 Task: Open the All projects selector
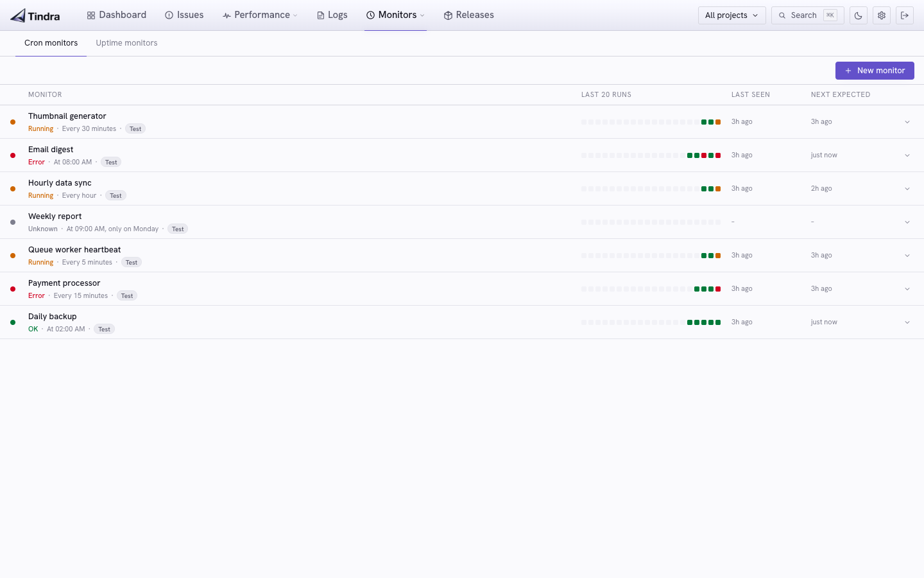pos(732,15)
